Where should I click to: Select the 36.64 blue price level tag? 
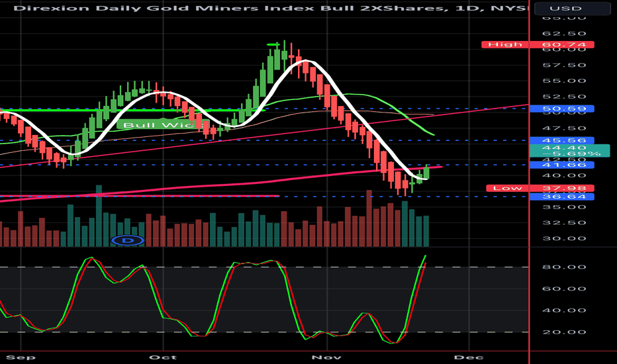(562, 197)
